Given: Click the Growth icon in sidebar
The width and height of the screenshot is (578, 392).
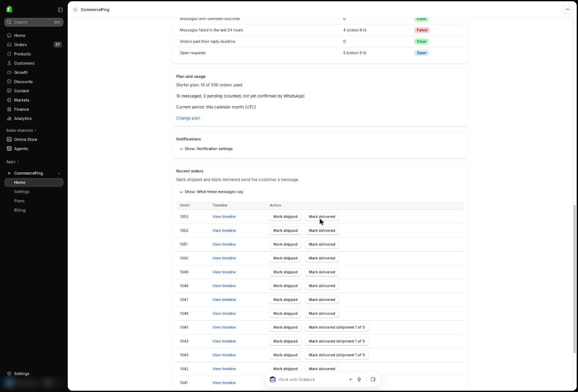Looking at the screenshot, I should [9, 72].
